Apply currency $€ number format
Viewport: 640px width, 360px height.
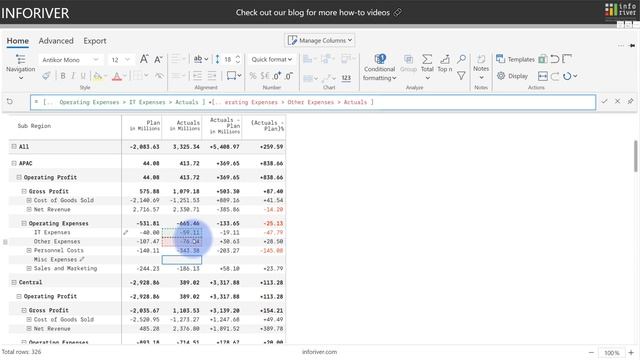click(265, 76)
